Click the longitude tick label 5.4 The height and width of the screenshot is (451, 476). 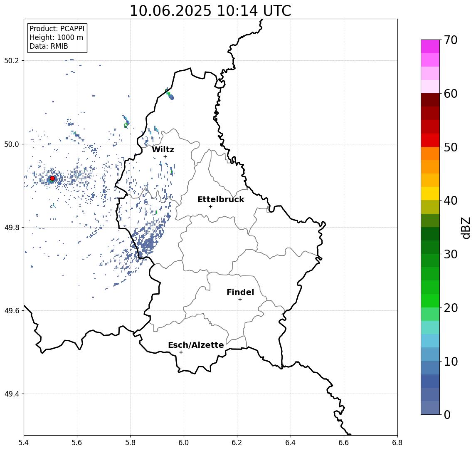click(24, 443)
